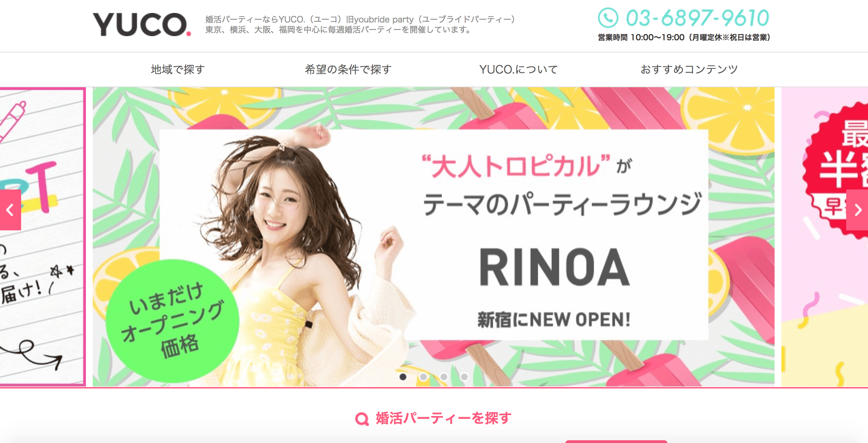This screenshot has width=868, height=443.
Task: Click the YUCO. logo
Action: (142, 25)
